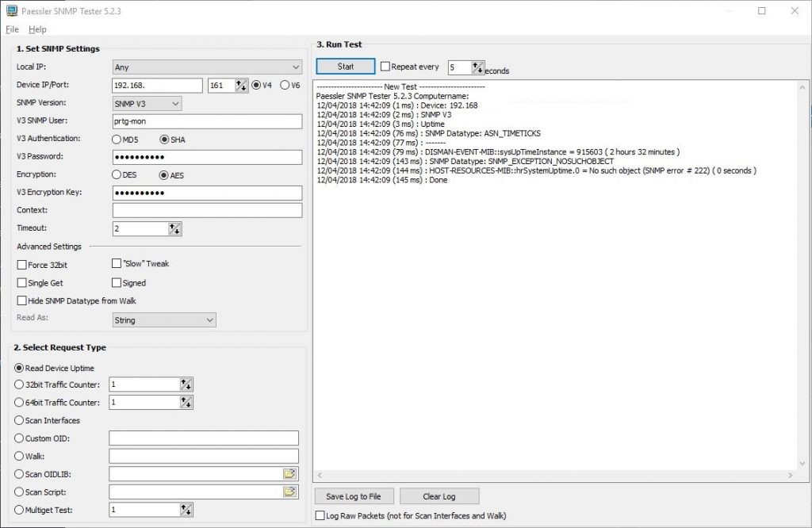
Task: Click the V3 Password field
Action: coord(207,157)
